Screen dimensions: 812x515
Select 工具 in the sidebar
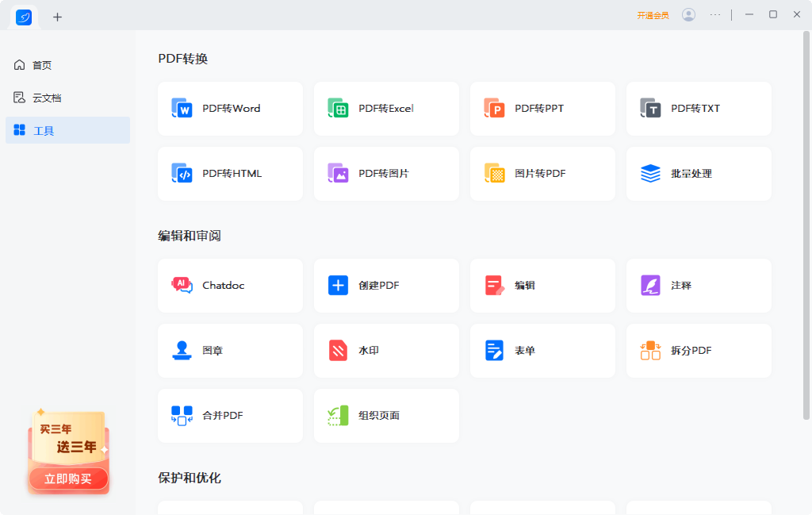click(x=68, y=130)
